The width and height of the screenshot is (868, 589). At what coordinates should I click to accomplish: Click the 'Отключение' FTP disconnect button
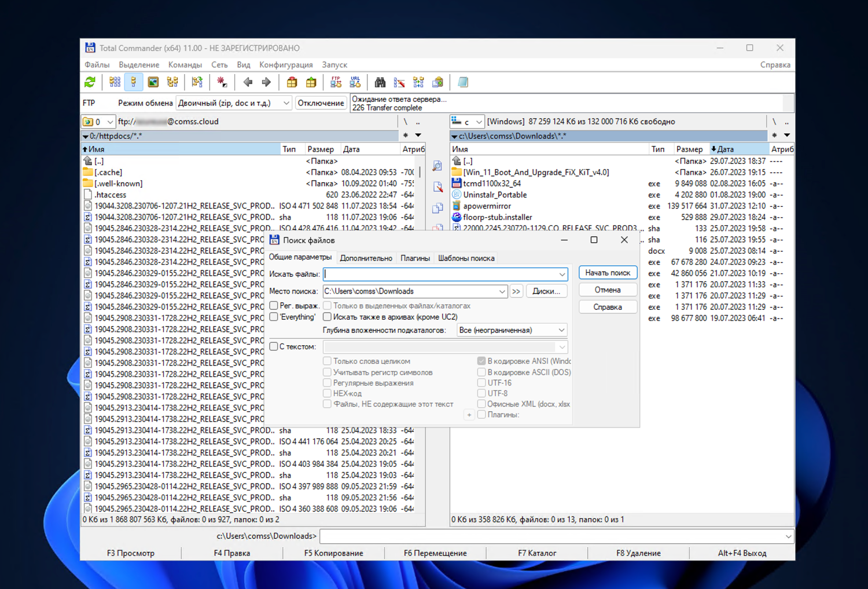pyautogui.click(x=321, y=103)
